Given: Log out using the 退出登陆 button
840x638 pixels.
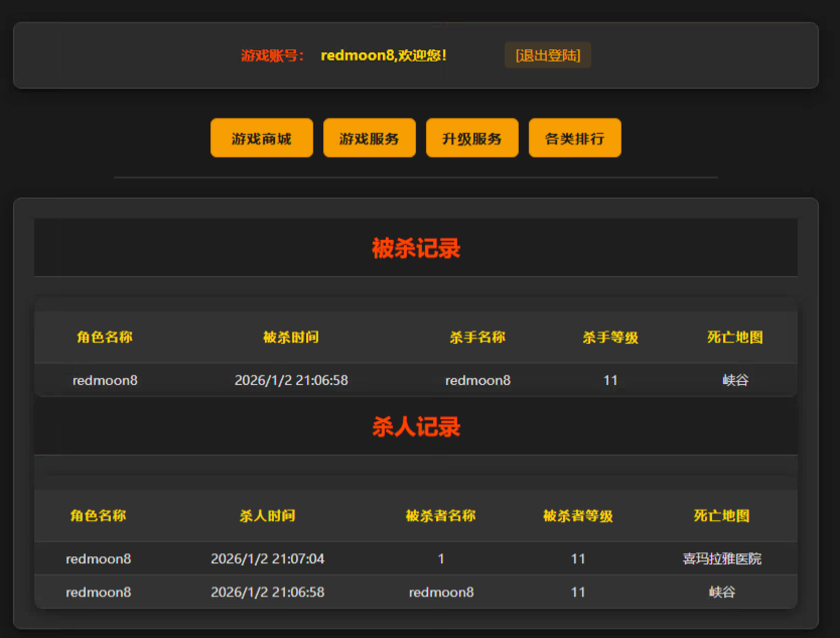Looking at the screenshot, I should [547, 55].
